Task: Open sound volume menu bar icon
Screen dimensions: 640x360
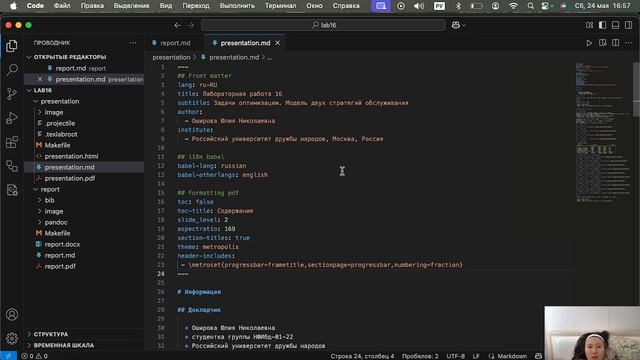Action: click(x=419, y=6)
